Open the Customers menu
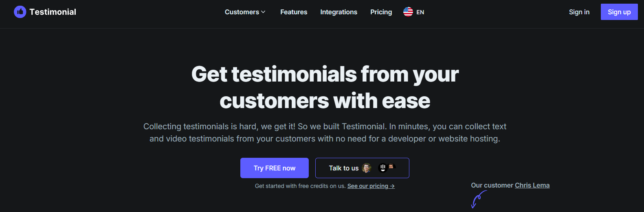Image resolution: width=644 pixels, height=212 pixels. pos(242,12)
